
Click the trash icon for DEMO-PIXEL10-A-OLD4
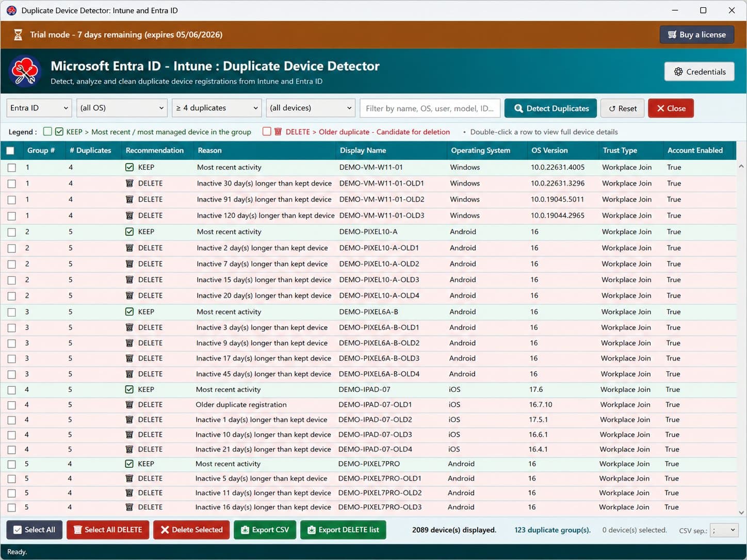coord(129,296)
